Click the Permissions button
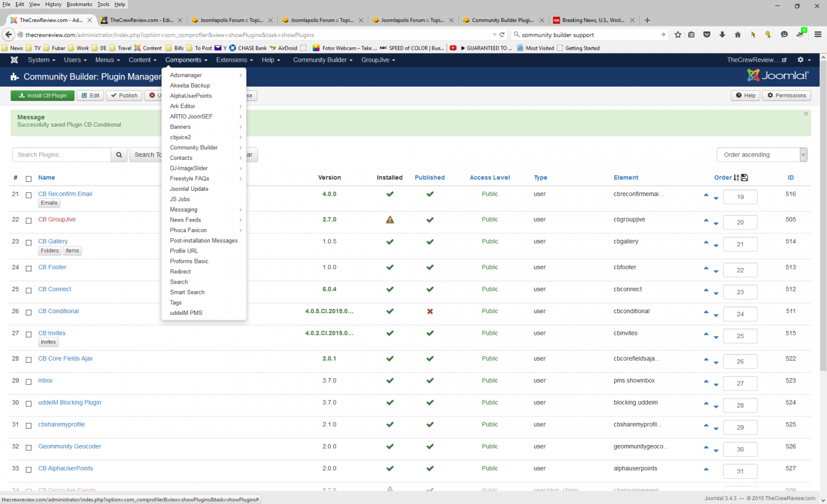 pos(787,95)
